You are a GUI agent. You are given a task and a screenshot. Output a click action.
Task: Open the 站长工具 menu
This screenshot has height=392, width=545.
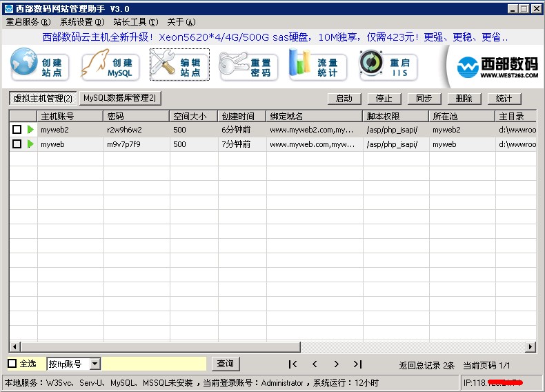click(135, 22)
